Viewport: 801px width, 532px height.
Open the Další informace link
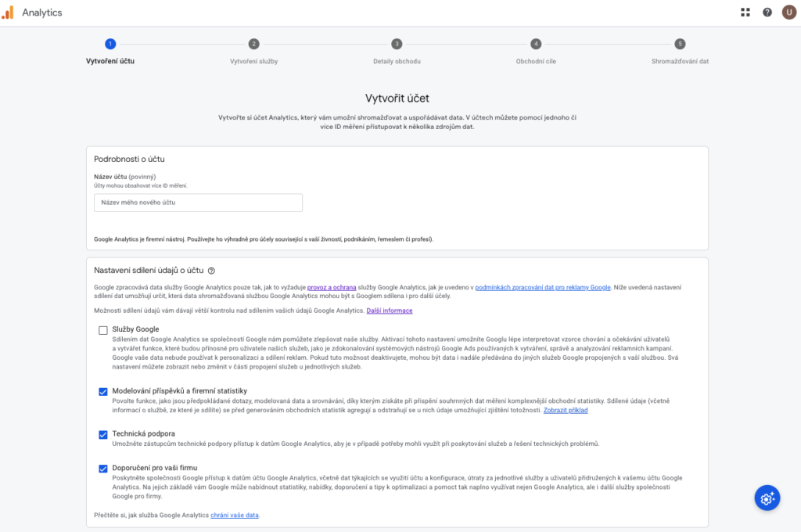(389, 311)
